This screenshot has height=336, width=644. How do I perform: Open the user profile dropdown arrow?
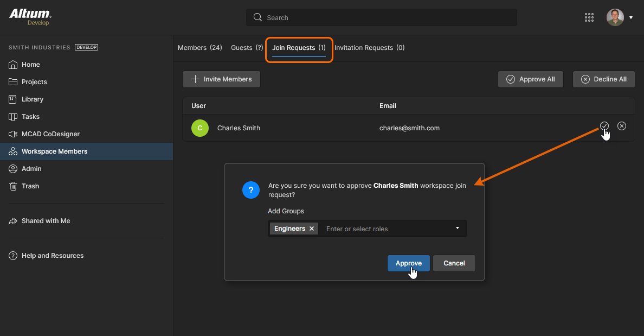coord(631,18)
